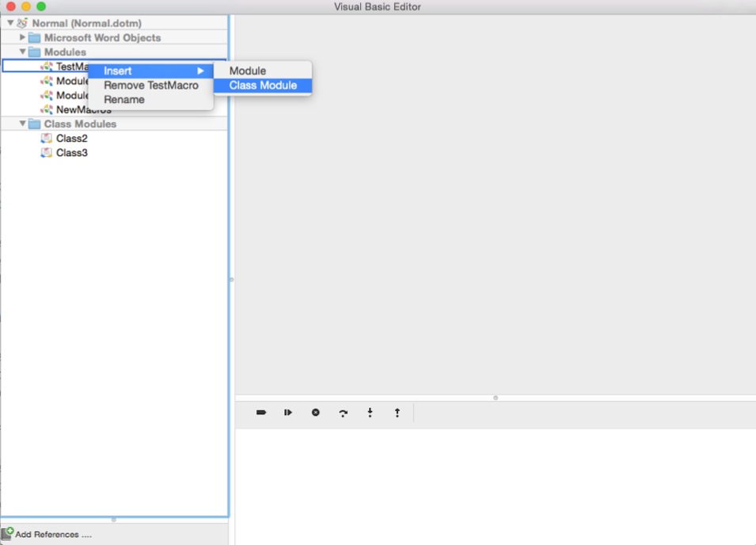
Task: Click Add References link
Action: click(53, 535)
